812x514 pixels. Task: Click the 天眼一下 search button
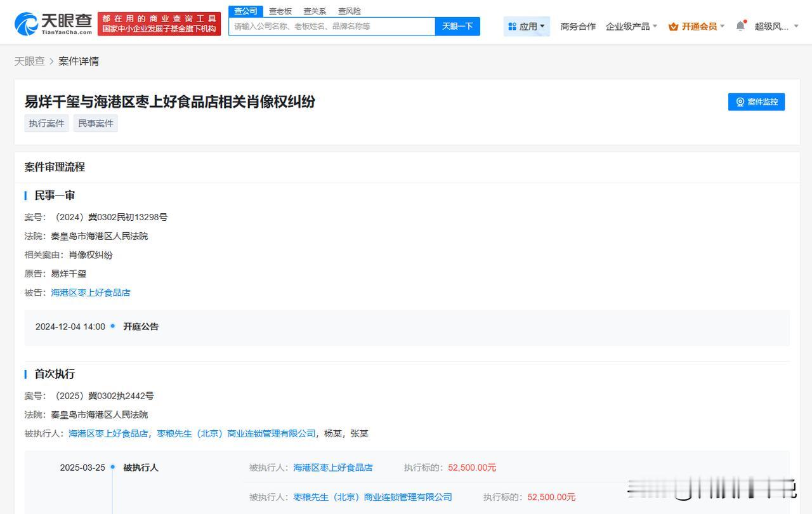click(457, 26)
